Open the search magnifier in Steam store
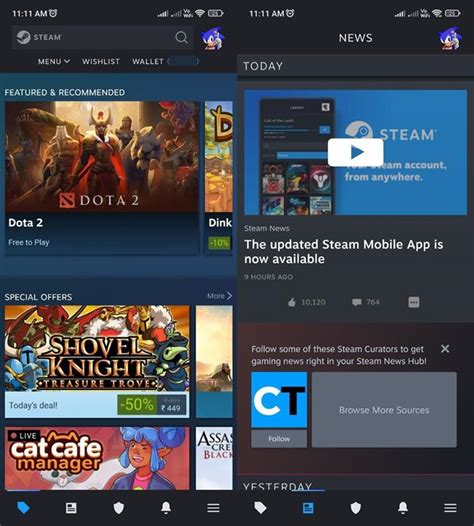The image size is (474, 526). (x=181, y=37)
